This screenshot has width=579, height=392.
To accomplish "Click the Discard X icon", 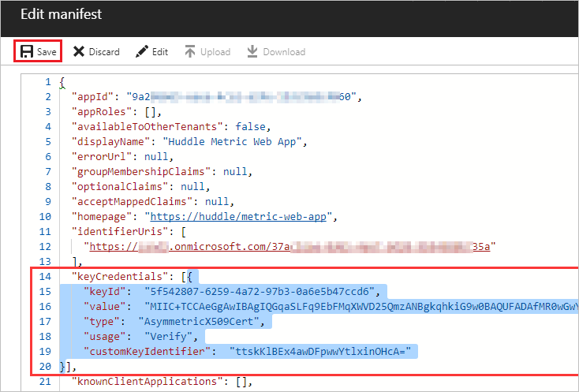I will pos(79,52).
